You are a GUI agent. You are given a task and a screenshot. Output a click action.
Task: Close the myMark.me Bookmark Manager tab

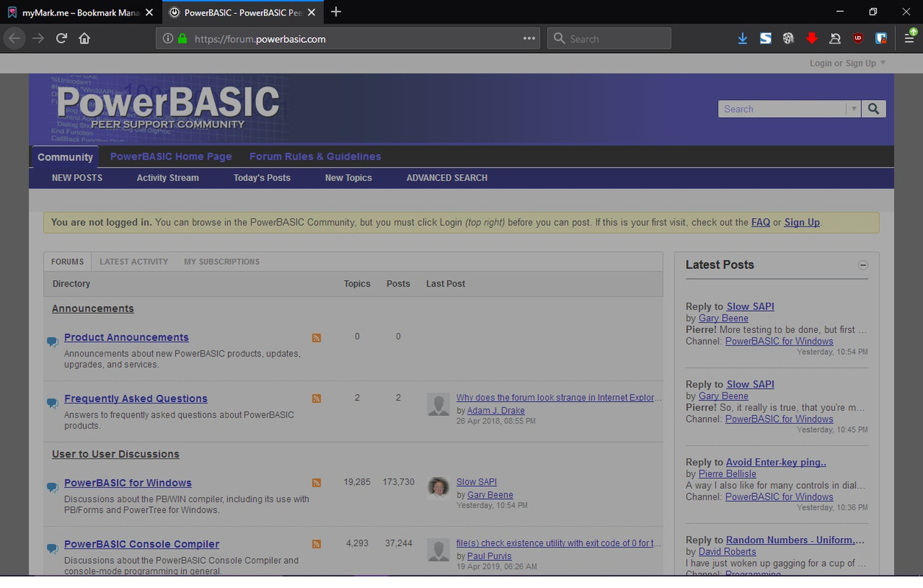(x=149, y=12)
